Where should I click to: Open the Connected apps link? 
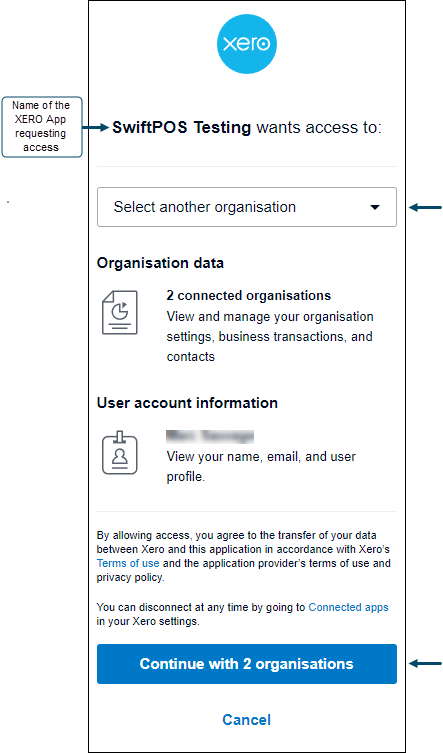(348, 607)
